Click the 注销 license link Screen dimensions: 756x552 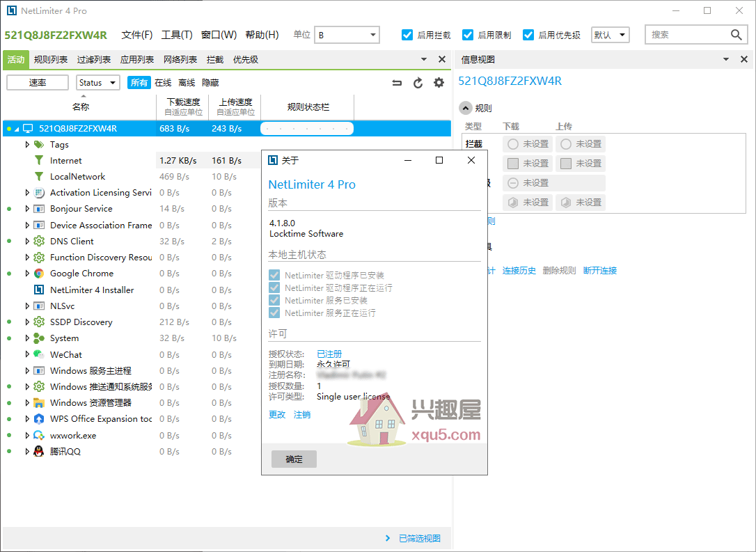pos(302,415)
